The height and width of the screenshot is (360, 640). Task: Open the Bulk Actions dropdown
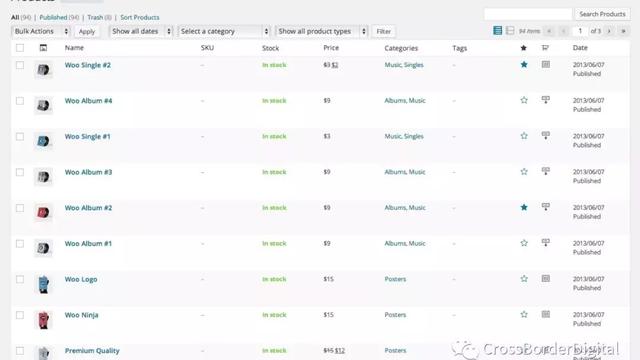tap(40, 31)
